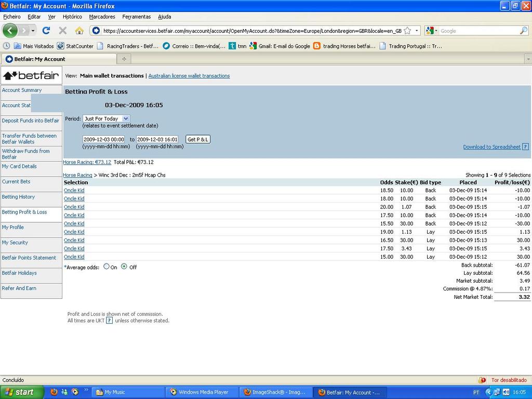The height and width of the screenshot is (399, 532).
Task: Select the Betfair: My Account tab
Action: click(x=59, y=59)
